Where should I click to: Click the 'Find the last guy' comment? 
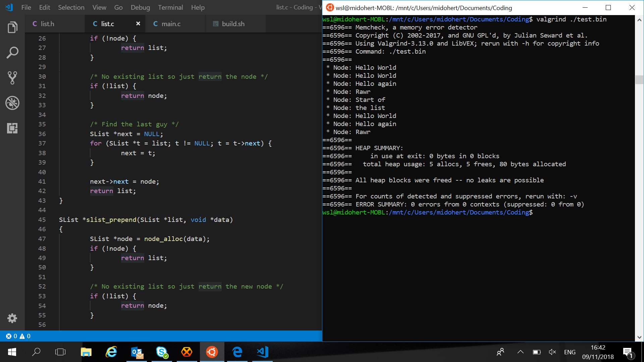134,124
